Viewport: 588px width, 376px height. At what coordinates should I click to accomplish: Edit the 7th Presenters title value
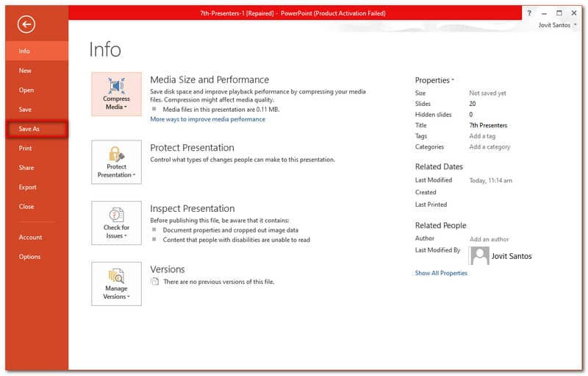488,125
